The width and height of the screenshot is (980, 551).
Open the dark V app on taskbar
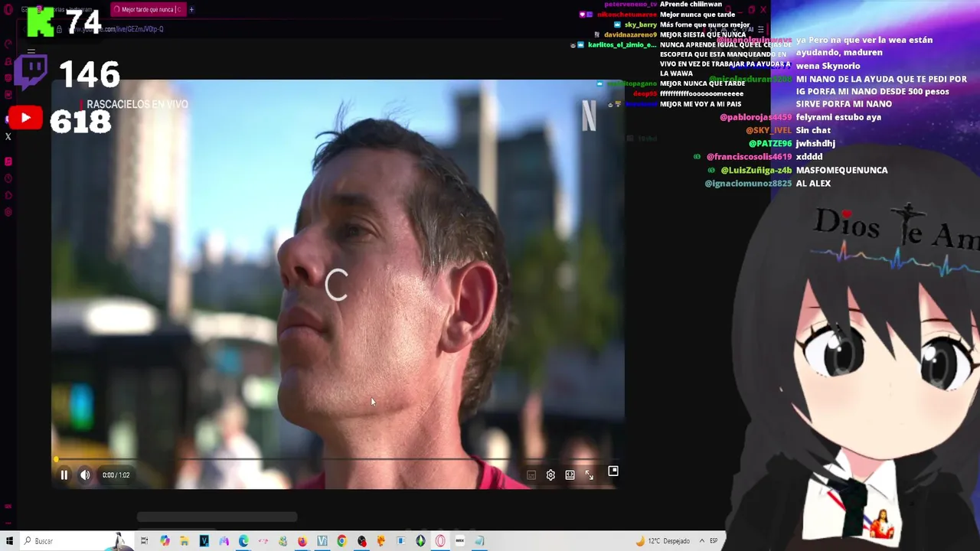click(x=204, y=541)
